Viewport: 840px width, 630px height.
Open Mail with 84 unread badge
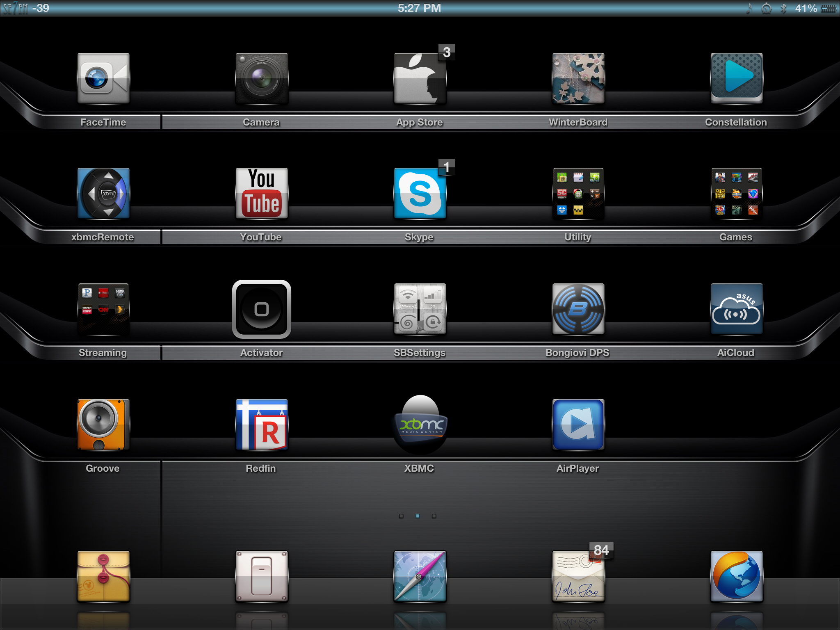[578, 576]
